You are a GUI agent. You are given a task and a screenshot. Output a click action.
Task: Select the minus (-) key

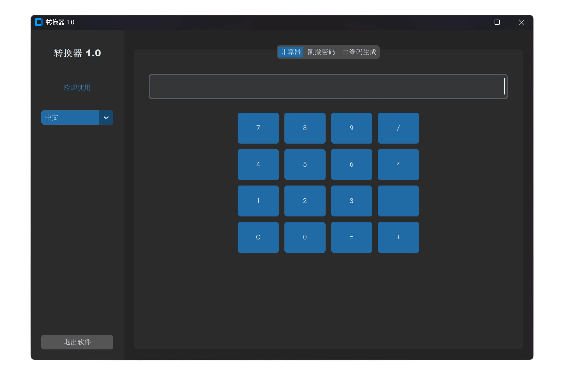pos(398,201)
